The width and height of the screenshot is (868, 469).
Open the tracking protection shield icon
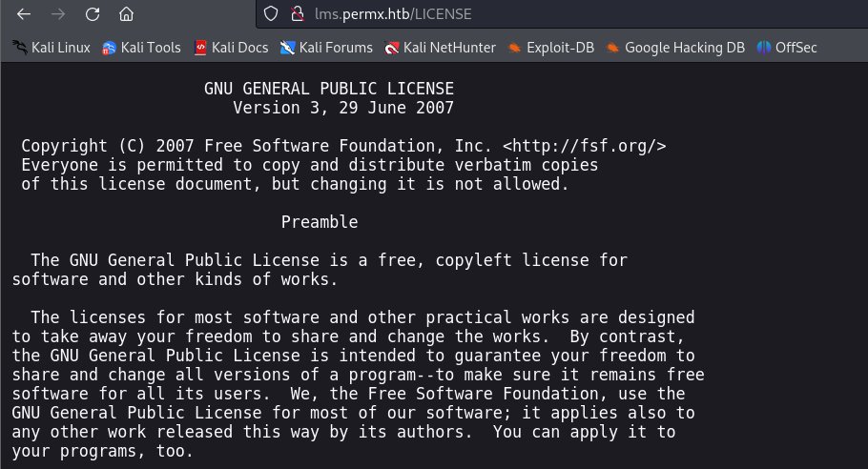pyautogui.click(x=271, y=14)
